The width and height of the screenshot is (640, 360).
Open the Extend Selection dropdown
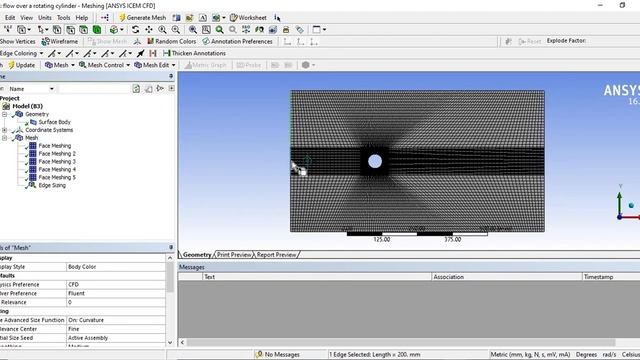116,29
